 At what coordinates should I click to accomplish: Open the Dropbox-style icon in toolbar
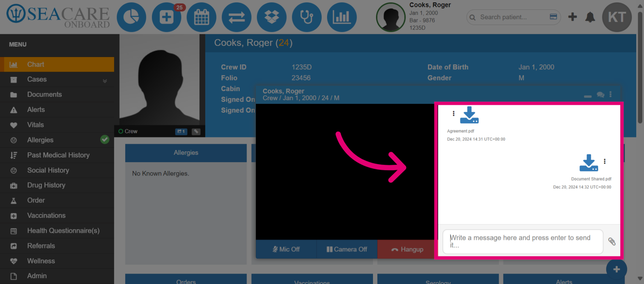pyautogui.click(x=272, y=17)
